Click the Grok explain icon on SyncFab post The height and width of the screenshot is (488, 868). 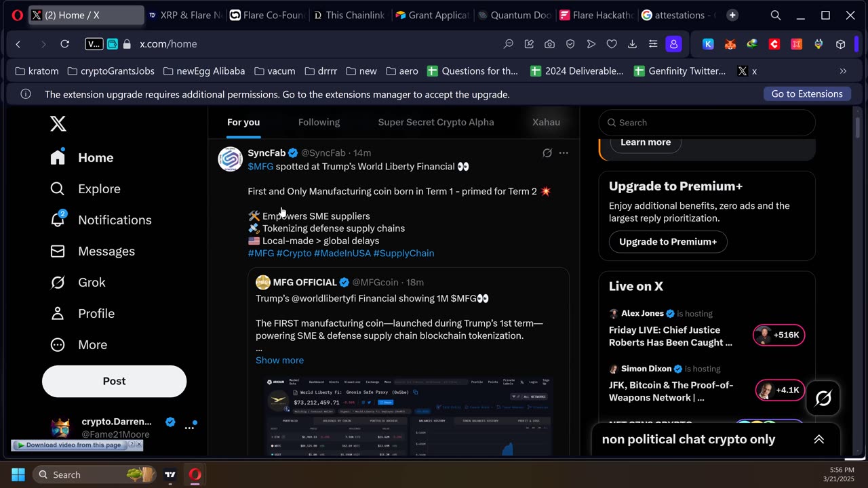547,153
